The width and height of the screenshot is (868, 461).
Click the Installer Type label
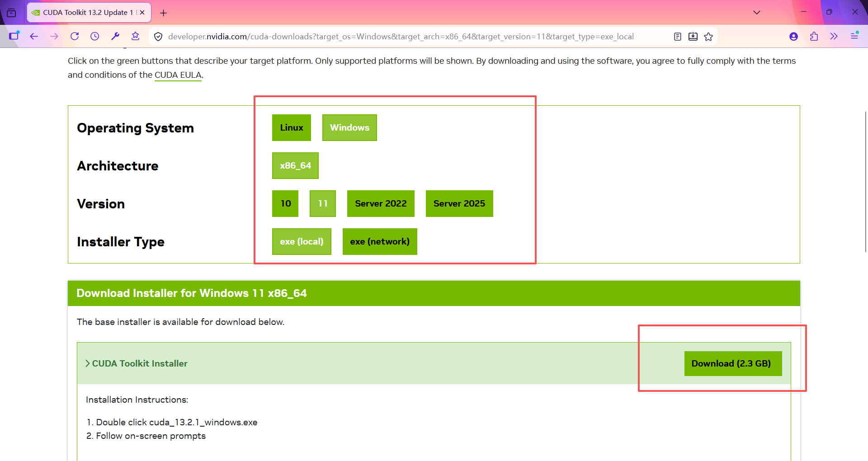tap(121, 242)
